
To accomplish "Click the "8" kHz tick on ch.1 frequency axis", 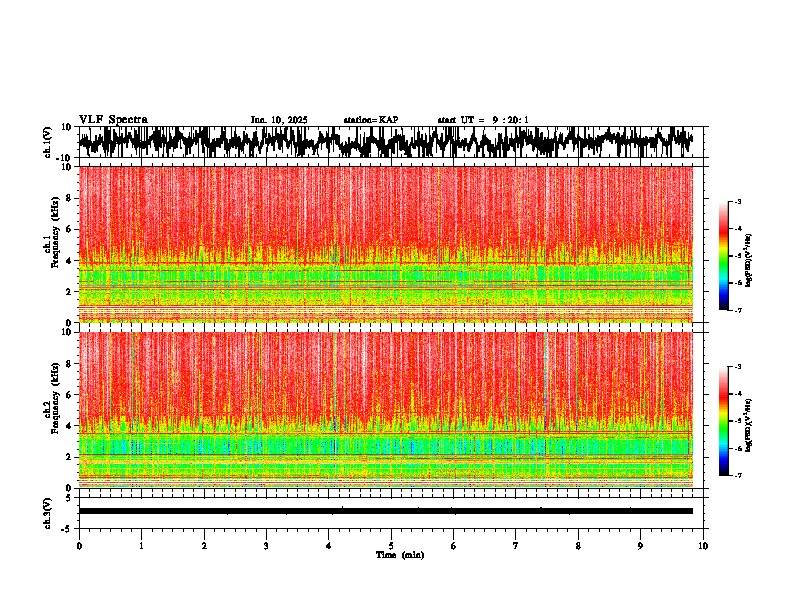I will 70,198.
